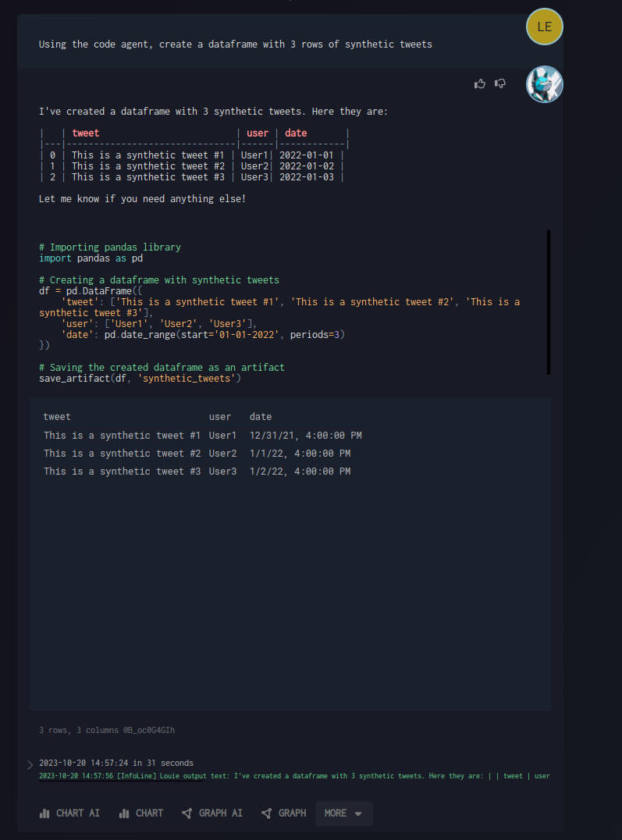Click the thumbs down feedback icon
The image size is (622, 840).
pyautogui.click(x=499, y=84)
